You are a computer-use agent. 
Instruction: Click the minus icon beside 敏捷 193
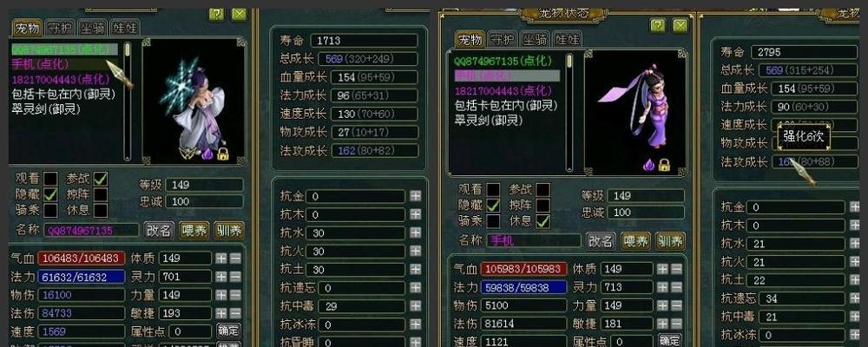pos(235,313)
